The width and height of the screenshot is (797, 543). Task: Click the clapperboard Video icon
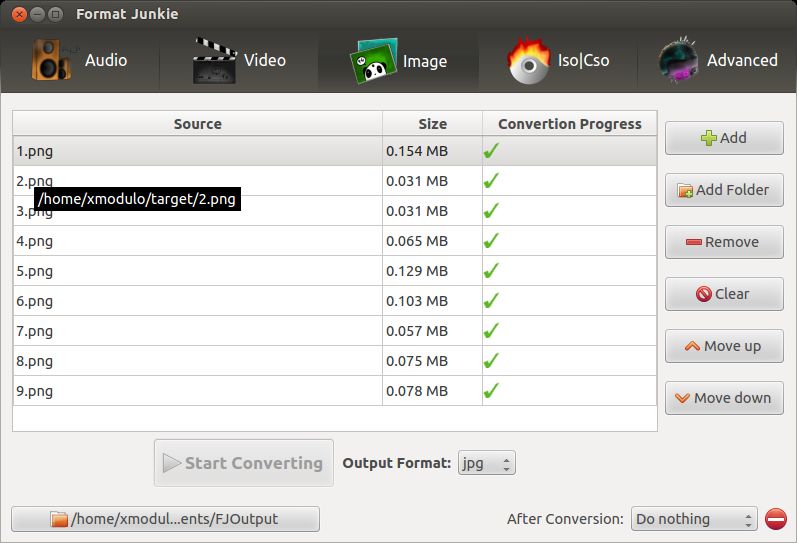coord(214,61)
